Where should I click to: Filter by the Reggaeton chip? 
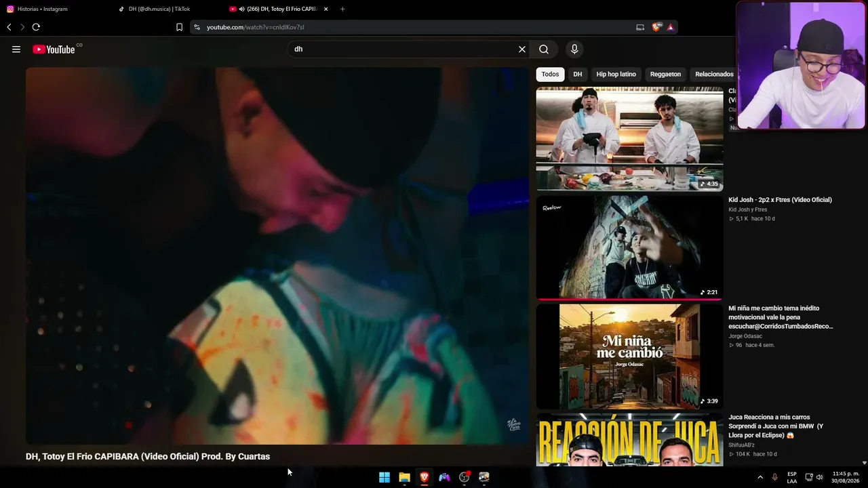coord(665,74)
